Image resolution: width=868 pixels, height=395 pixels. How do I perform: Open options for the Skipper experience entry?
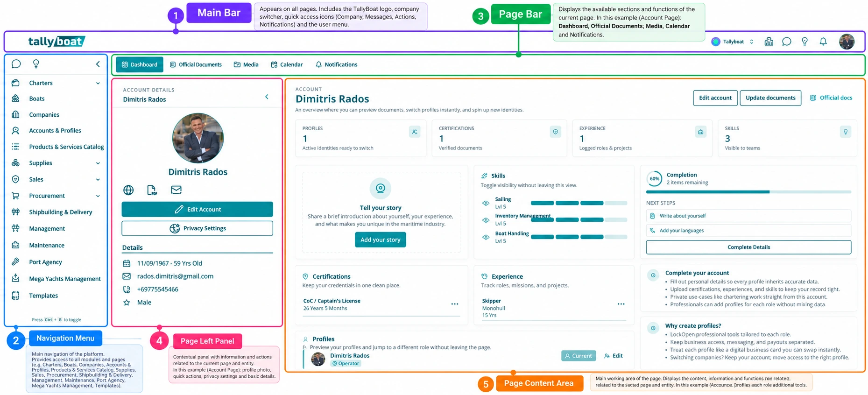pos(621,304)
